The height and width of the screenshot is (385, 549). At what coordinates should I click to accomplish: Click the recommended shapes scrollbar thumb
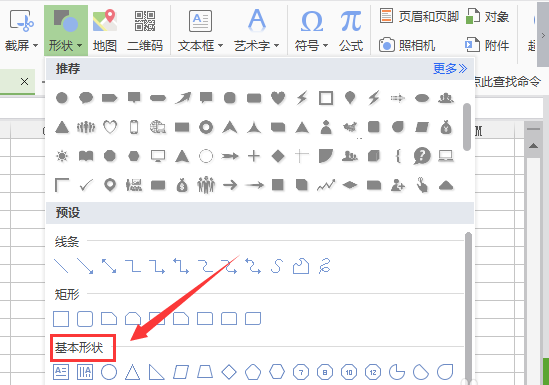(467, 127)
